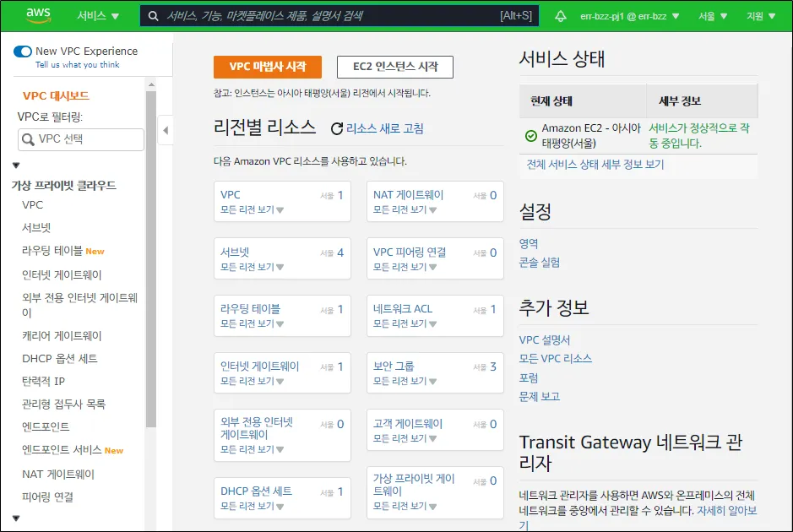793x532 pixels.
Task: Open the 서비스 dropdown menu
Action: (x=98, y=16)
